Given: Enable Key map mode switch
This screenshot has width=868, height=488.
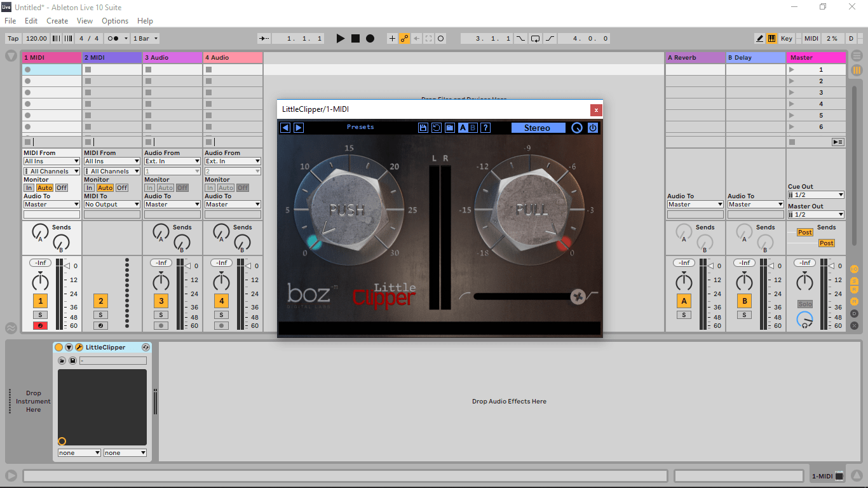Looking at the screenshot, I should pos(787,39).
